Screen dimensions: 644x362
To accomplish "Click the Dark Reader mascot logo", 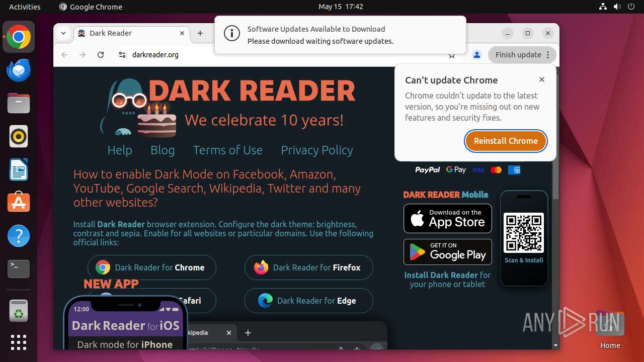I will [x=138, y=107].
